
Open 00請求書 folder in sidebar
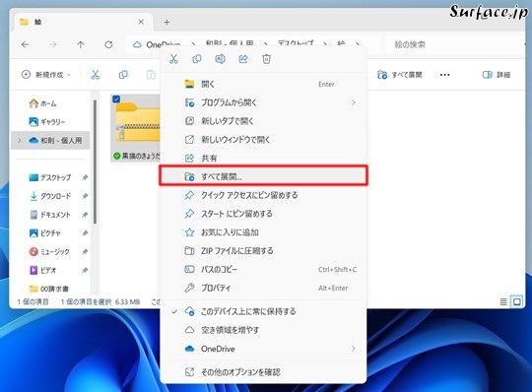tap(49, 289)
